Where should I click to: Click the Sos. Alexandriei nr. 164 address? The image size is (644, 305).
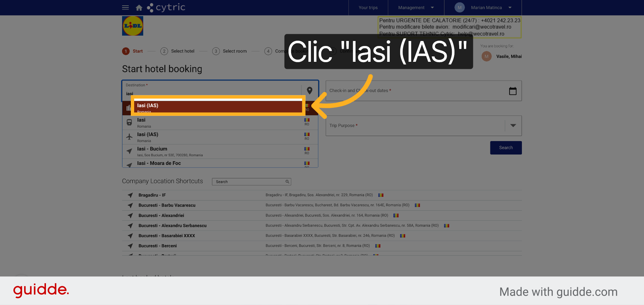(x=327, y=215)
